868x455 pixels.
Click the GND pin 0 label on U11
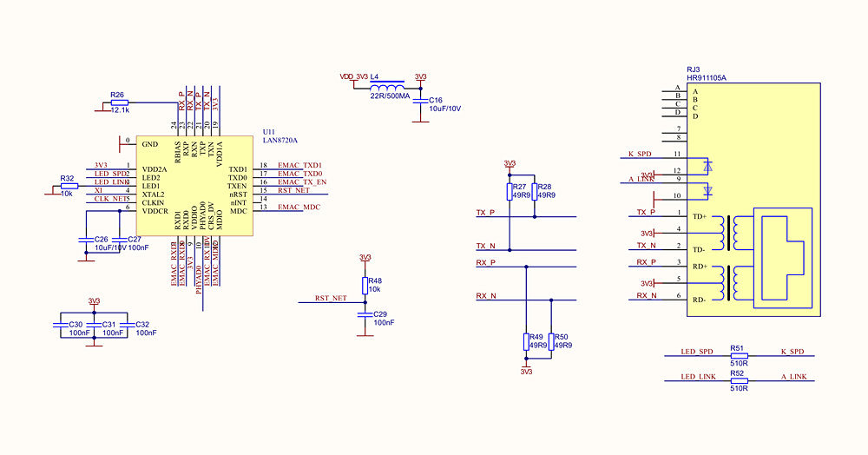pyautogui.click(x=150, y=144)
